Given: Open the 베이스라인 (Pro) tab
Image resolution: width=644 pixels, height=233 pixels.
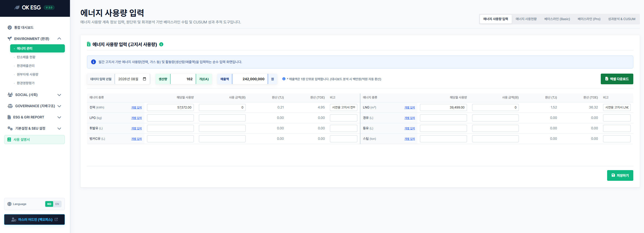Looking at the screenshot, I should (x=589, y=19).
